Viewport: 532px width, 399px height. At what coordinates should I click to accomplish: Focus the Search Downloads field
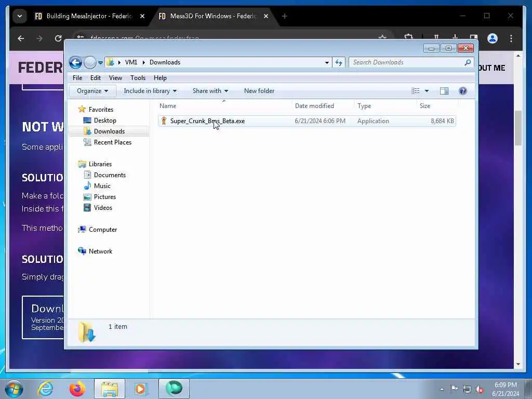(x=406, y=62)
